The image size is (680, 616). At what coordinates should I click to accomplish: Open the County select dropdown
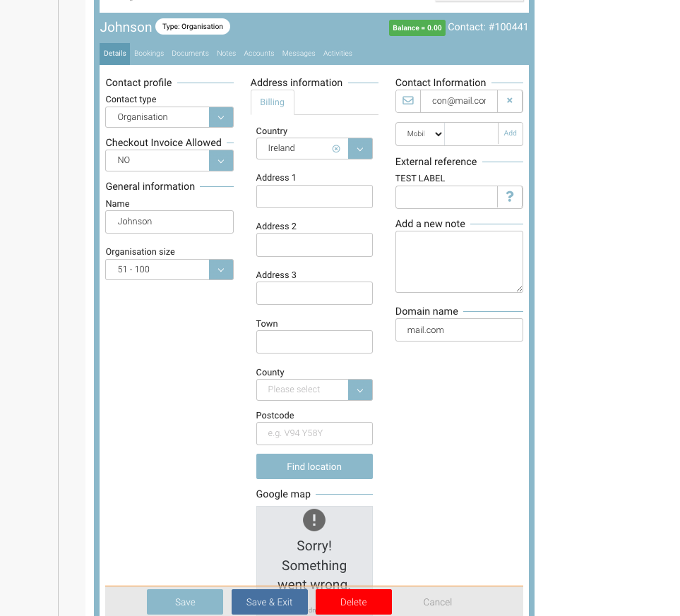pos(359,389)
